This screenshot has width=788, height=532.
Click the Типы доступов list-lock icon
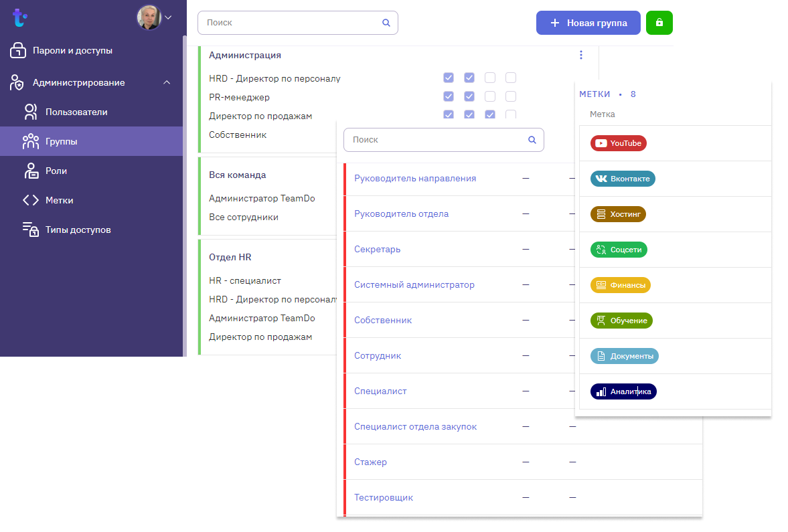pos(31,230)
